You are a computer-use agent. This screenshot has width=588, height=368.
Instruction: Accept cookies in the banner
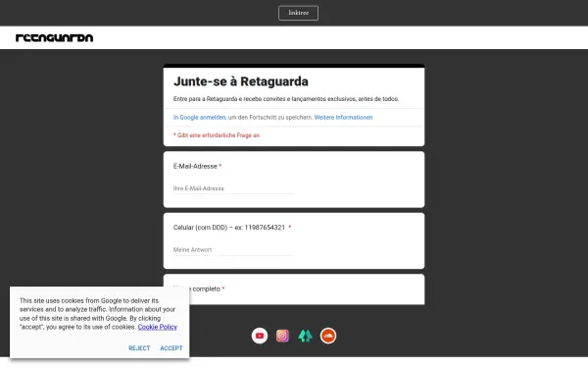pyautogui.click(x=171, y=348)
